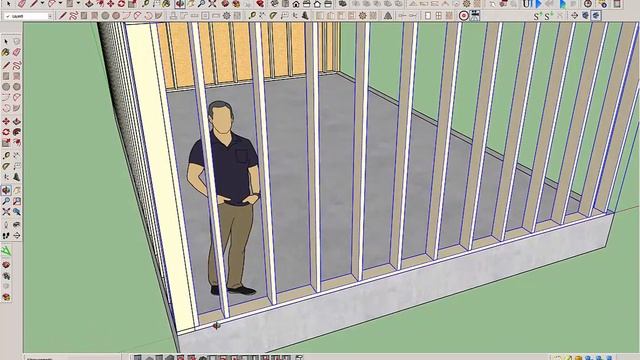Pick the Section Plane tool in left palette

[x=17, y=236]
